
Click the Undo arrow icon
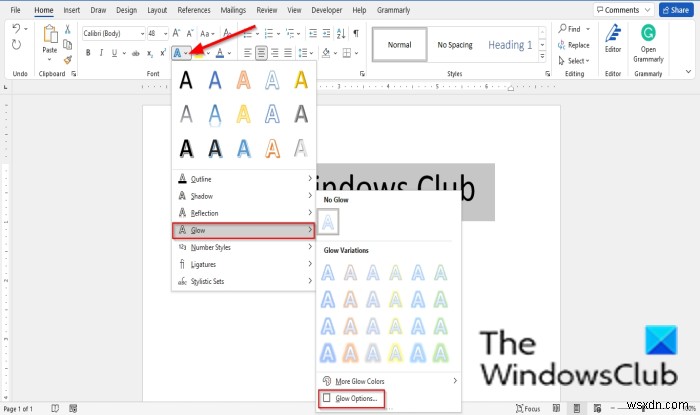16,29
